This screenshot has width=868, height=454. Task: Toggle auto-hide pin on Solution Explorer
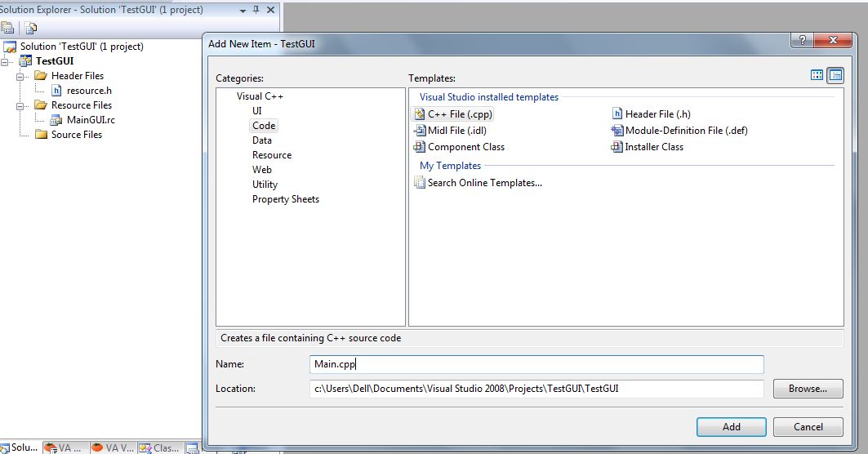point(256,10)
